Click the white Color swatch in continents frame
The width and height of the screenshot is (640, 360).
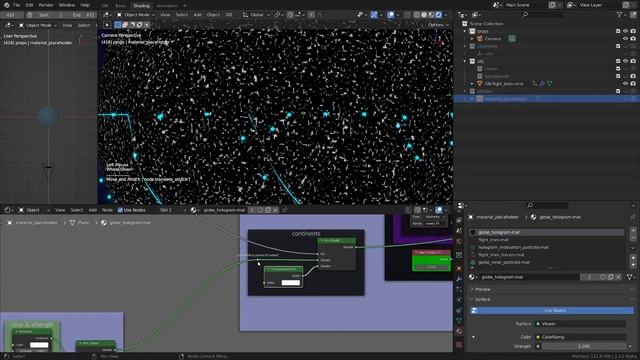(x=291, y=282)
